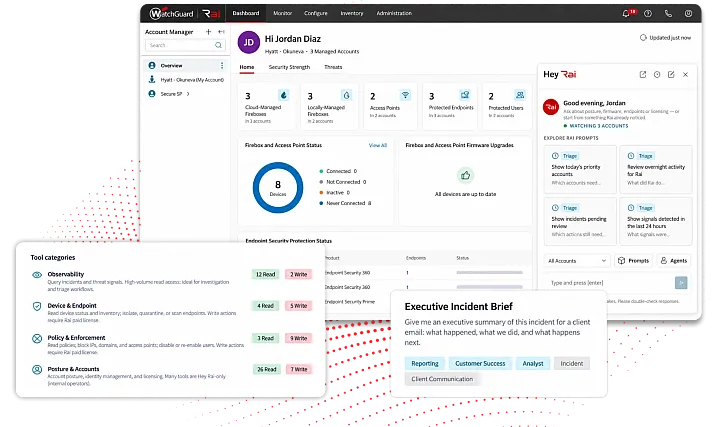Start new Hey Rai chat
Viewport: 716px width, 427px height.
(x=671, y=74)
